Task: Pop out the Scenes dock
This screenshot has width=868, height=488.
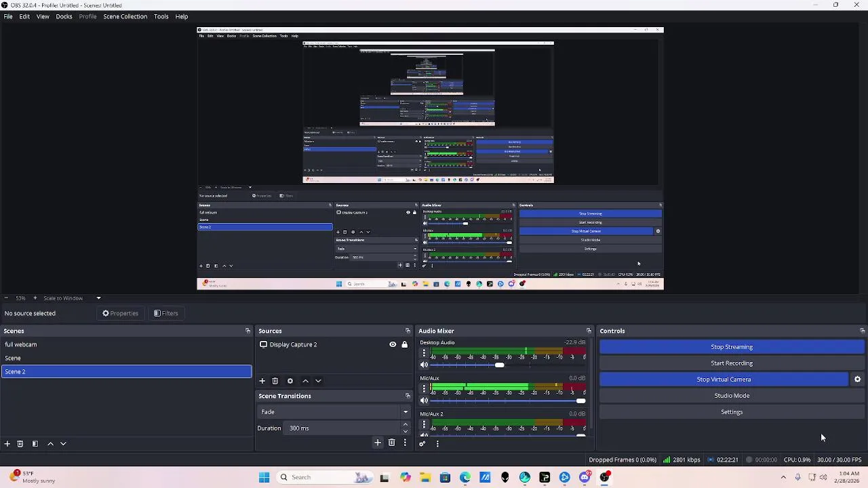Action: [248, 331]
